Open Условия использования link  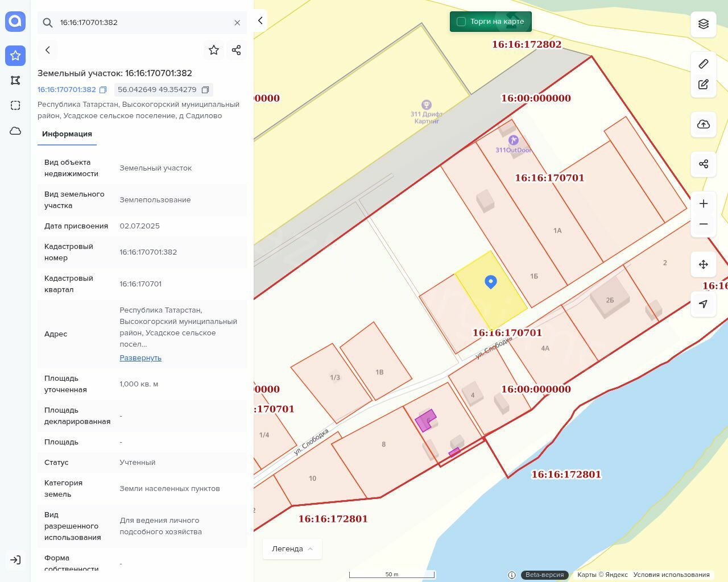click(x=671, y=575)
